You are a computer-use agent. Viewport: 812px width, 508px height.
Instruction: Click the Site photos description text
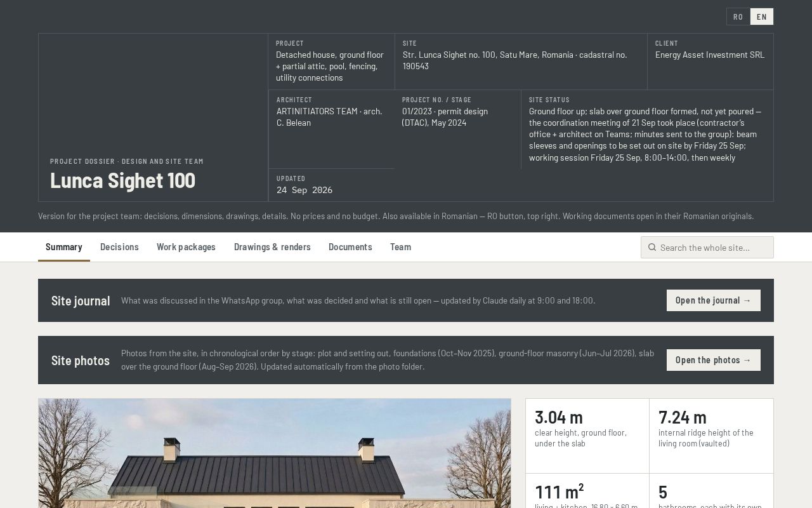click(388, 359)
